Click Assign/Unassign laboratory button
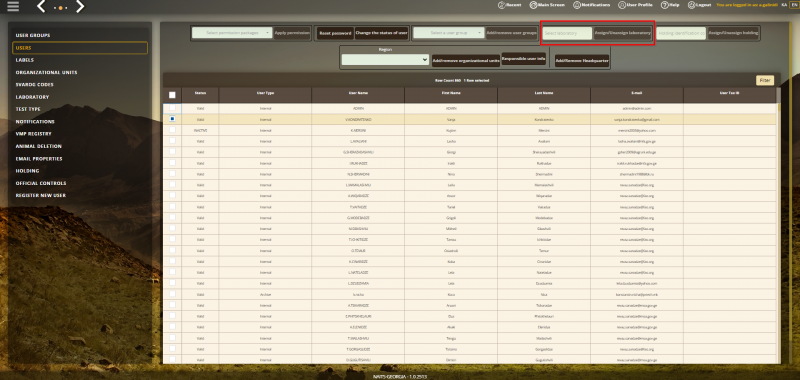 623,33
